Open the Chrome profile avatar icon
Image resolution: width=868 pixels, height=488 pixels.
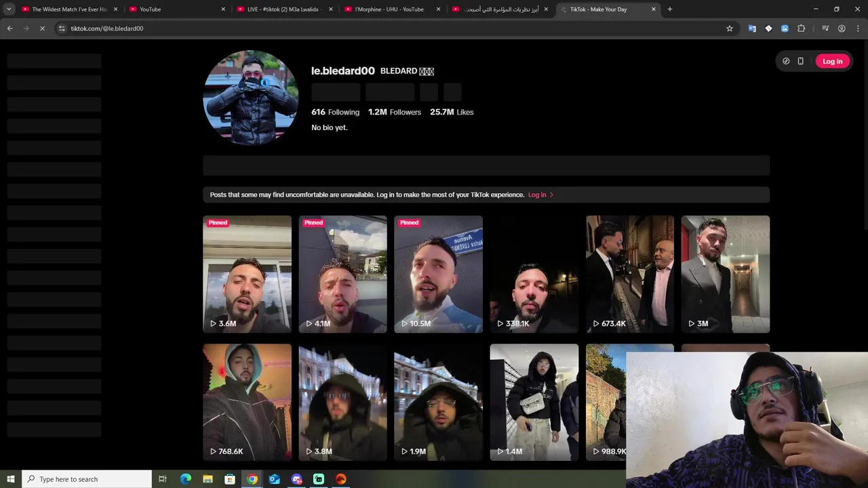(842, 28)
